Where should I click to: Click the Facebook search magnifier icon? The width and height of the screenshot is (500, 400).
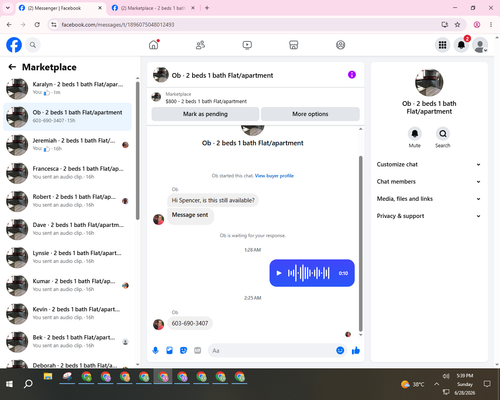click(x=33, y=45)
